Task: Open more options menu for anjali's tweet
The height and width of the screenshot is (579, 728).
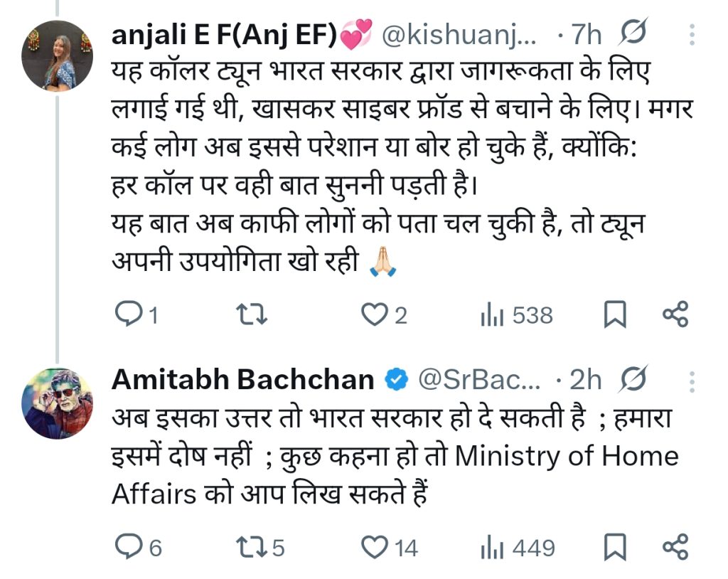Action: 692,34
